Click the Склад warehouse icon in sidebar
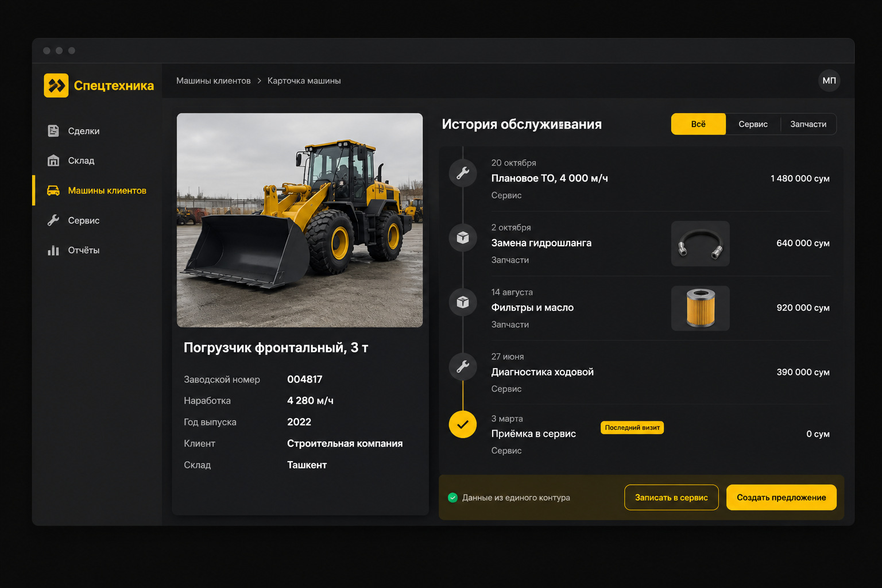Screen dimensions: 882x588 [53, 161]
